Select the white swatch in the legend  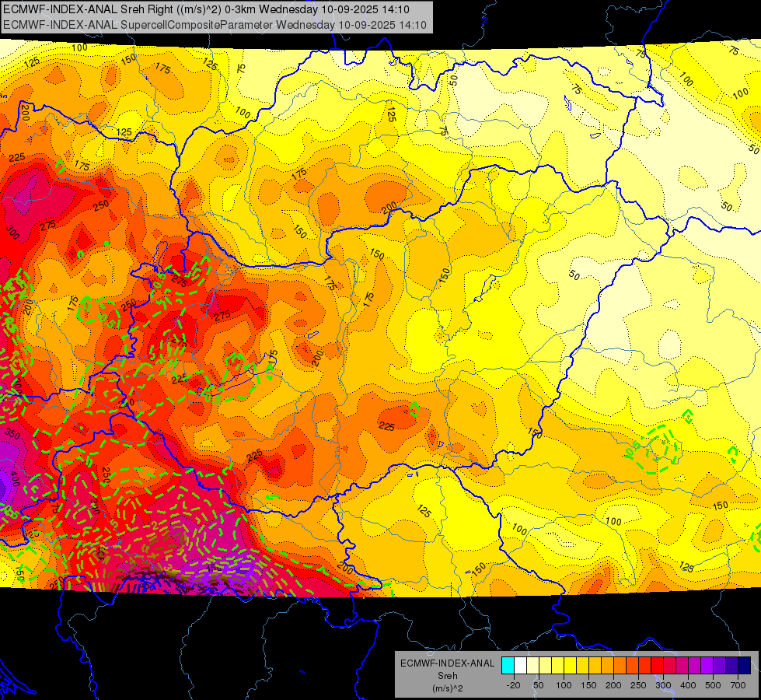520,665
